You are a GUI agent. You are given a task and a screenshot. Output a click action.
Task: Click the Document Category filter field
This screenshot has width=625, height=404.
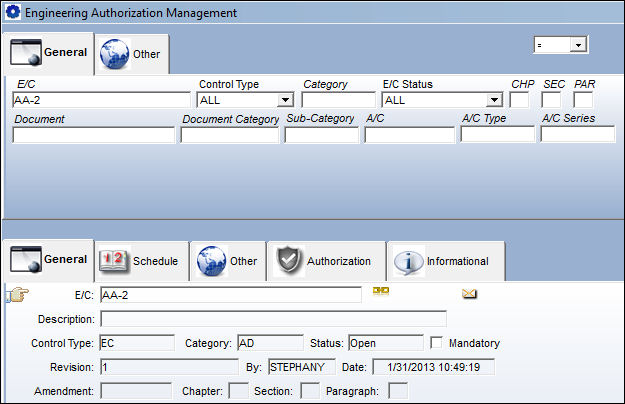230,135
